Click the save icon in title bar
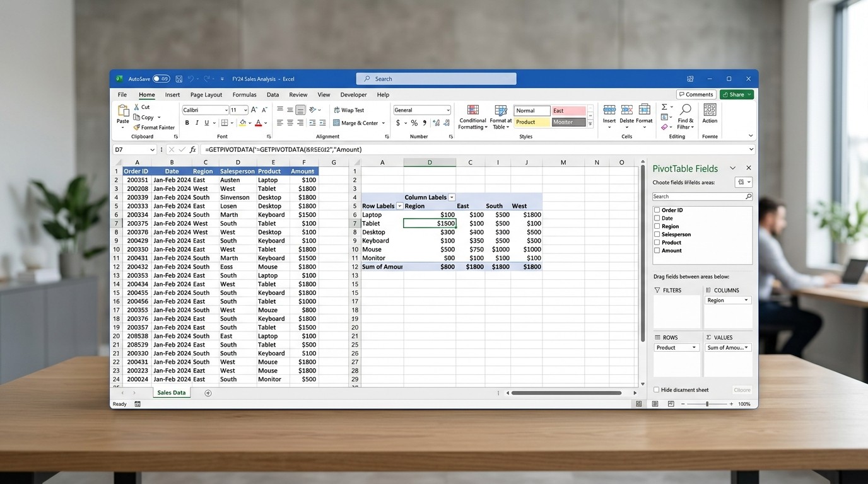 coord(179,79)
